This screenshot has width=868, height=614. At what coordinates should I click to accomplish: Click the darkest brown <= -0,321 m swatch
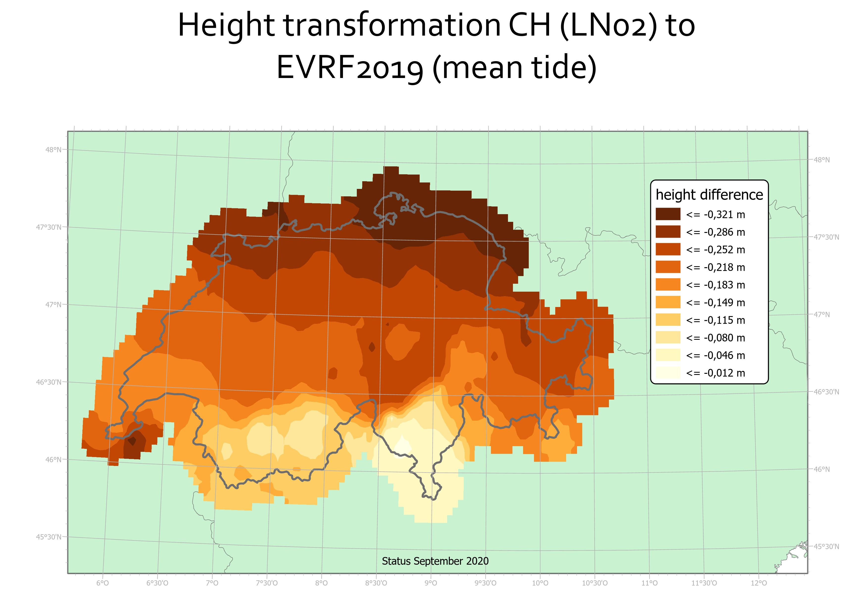(668, 214)
